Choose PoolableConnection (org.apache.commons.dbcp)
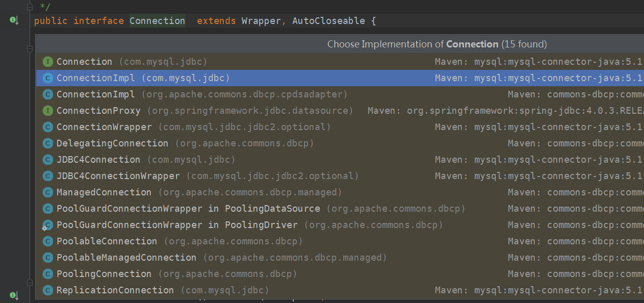 340,241
